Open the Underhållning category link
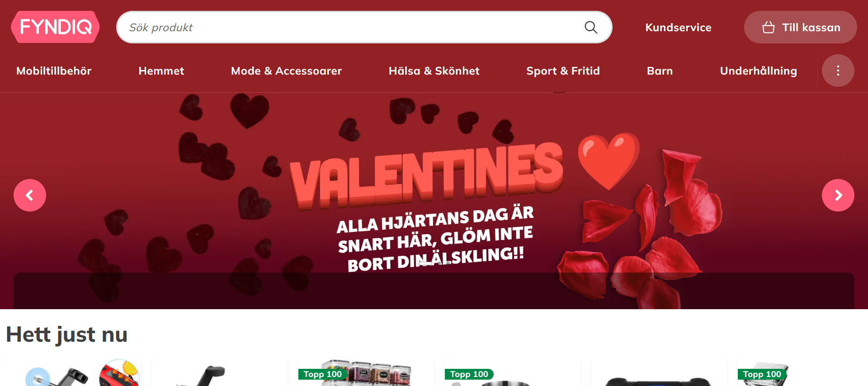Viewport: 868px width, 386px height. click(x=758, y=71)
